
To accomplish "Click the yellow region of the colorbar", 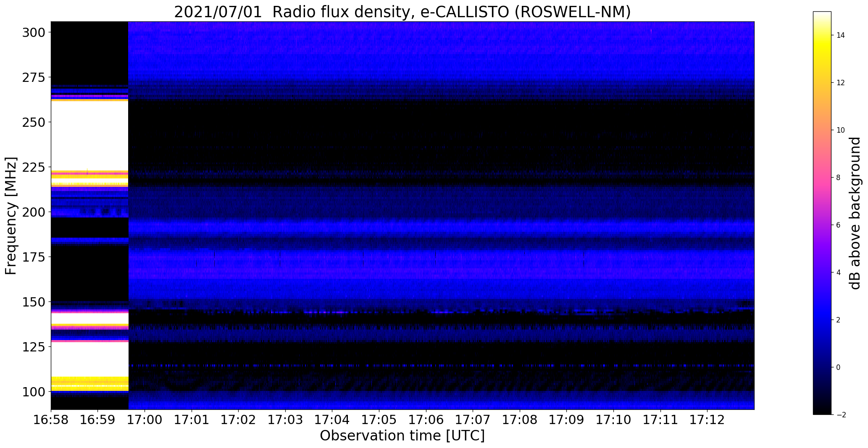I will coord(822,46).
